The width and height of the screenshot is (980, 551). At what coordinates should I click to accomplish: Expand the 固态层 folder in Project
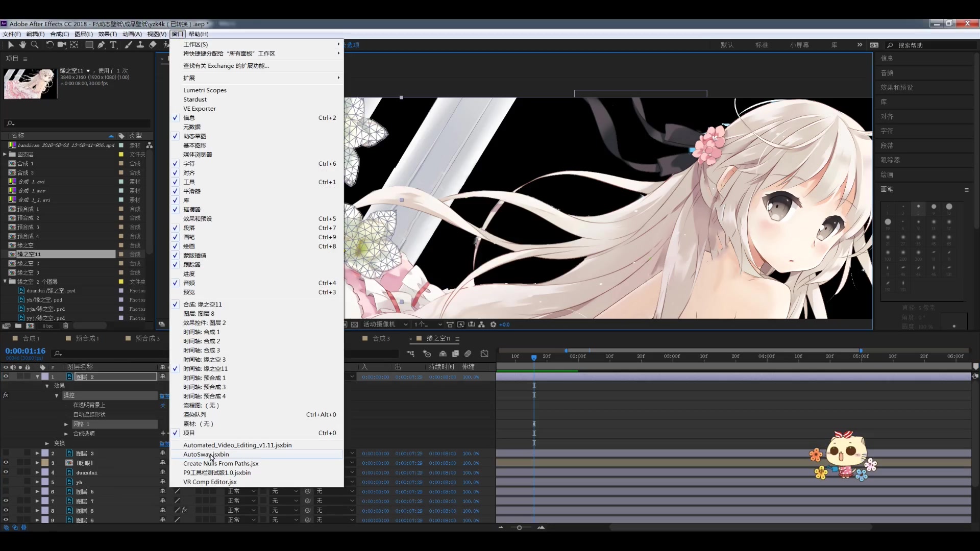[5, 154]
